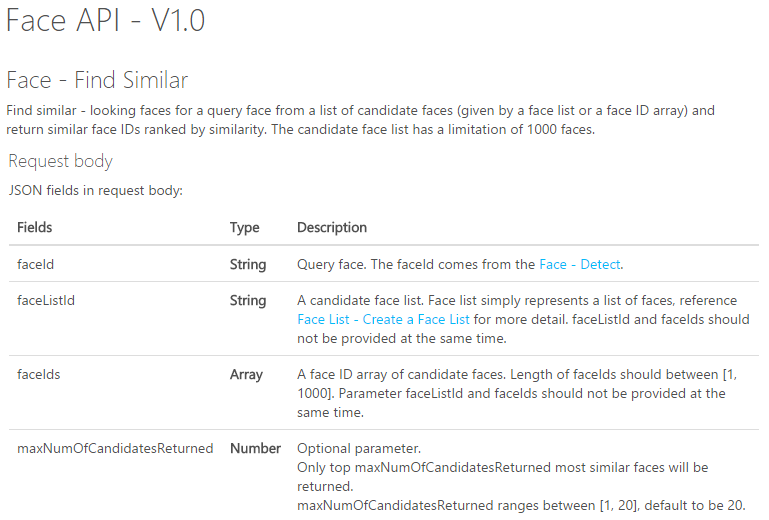Click the JSON fields in request body text
Screen dimensions: 769x520
pyautogui.click(x=96, y=190)
